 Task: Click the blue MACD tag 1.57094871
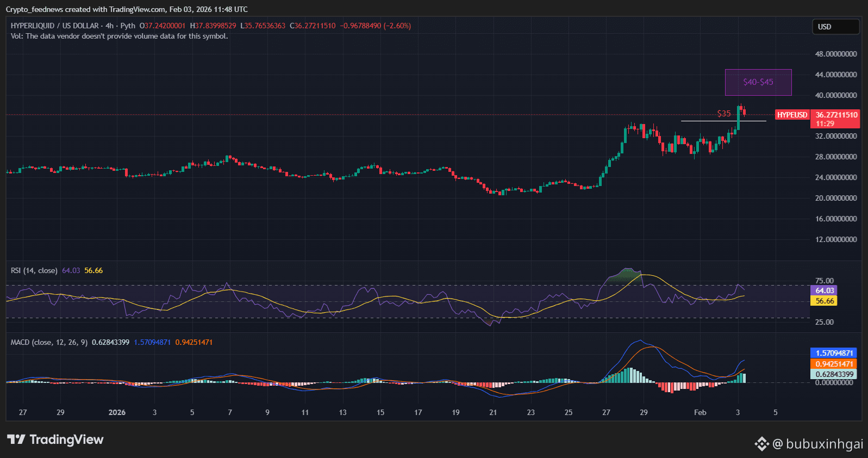pos(833,353)
